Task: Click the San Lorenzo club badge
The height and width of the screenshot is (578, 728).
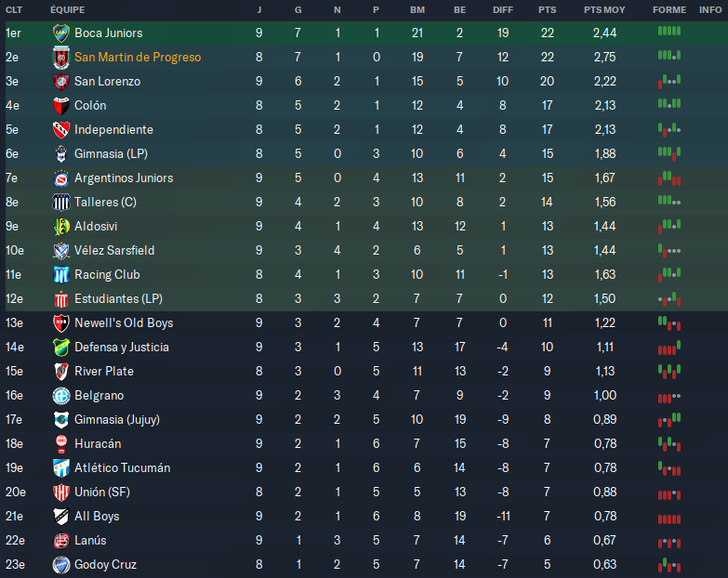Action: coord(61,81)
